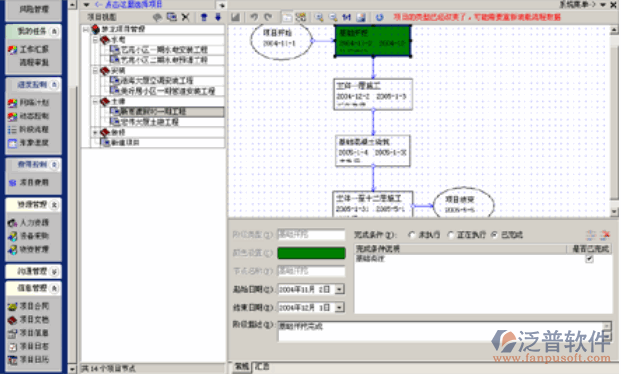Viewport: 621px width, 374px height.
Task: Open the 起始日期 date dropdown
Action: click(x=339, y=289)
